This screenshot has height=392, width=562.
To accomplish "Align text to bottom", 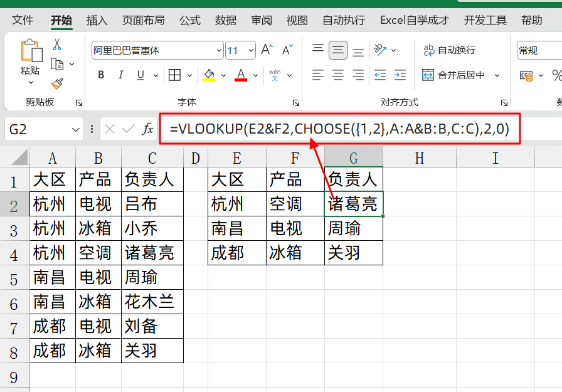I will click(x=358, y=52).
